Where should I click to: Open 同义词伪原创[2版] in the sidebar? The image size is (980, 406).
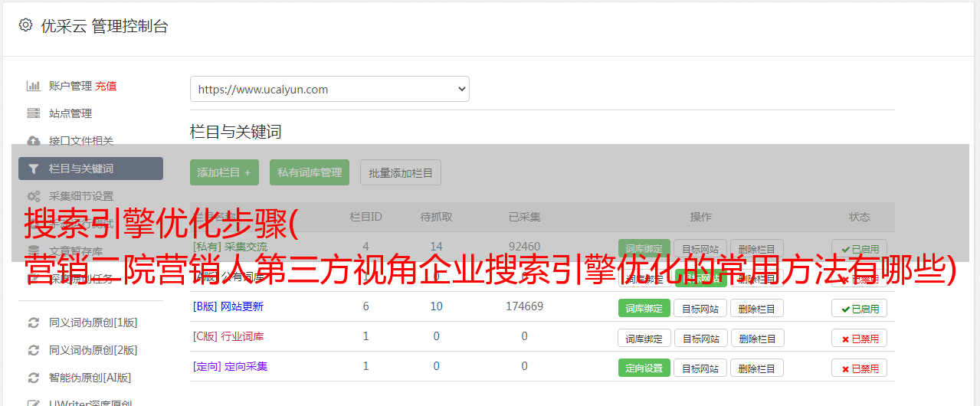[93, 350]
